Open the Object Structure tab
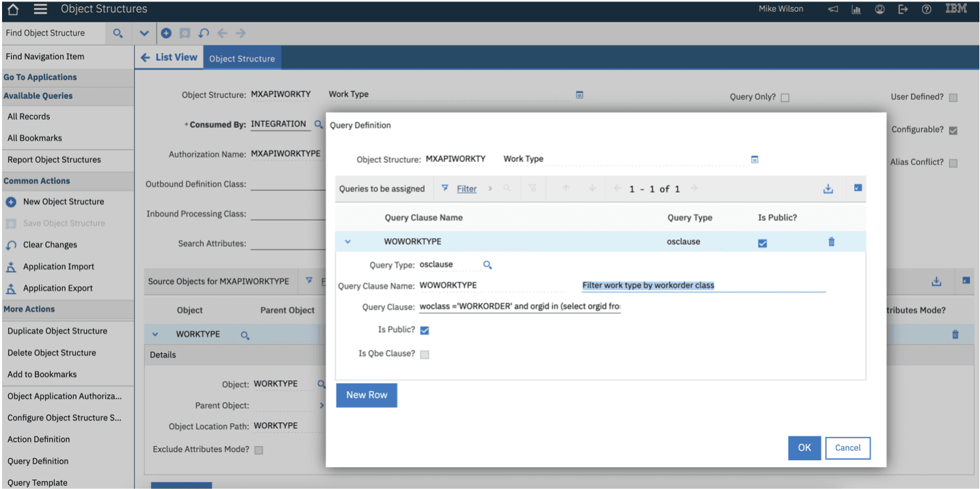Viewport: 980px width, 489px height. pos(242,58)
